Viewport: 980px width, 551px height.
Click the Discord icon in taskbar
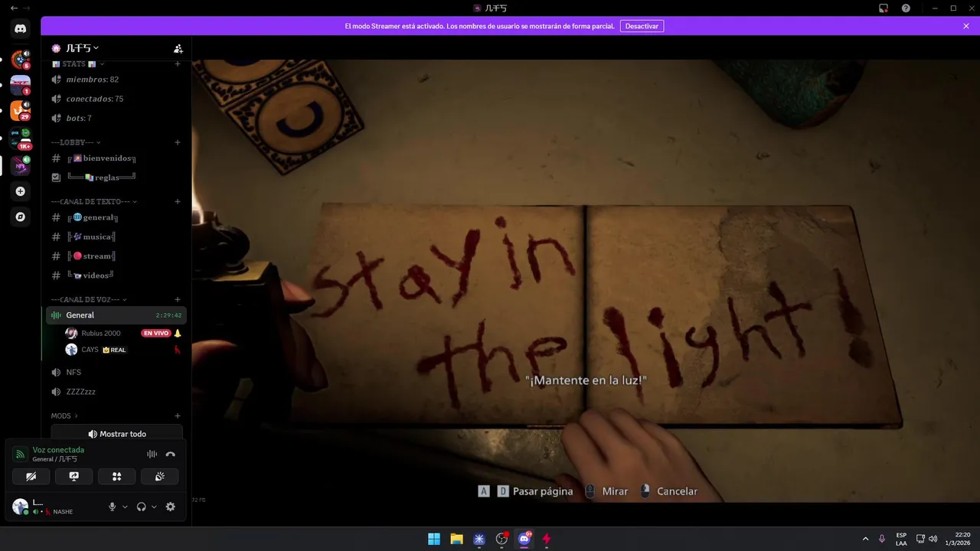pos(524,539)
